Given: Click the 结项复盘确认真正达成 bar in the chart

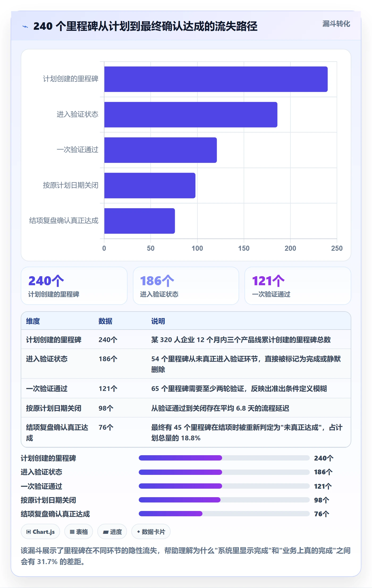Looking at the screenshot, I should pyautogui.click(x=139, y=221).
